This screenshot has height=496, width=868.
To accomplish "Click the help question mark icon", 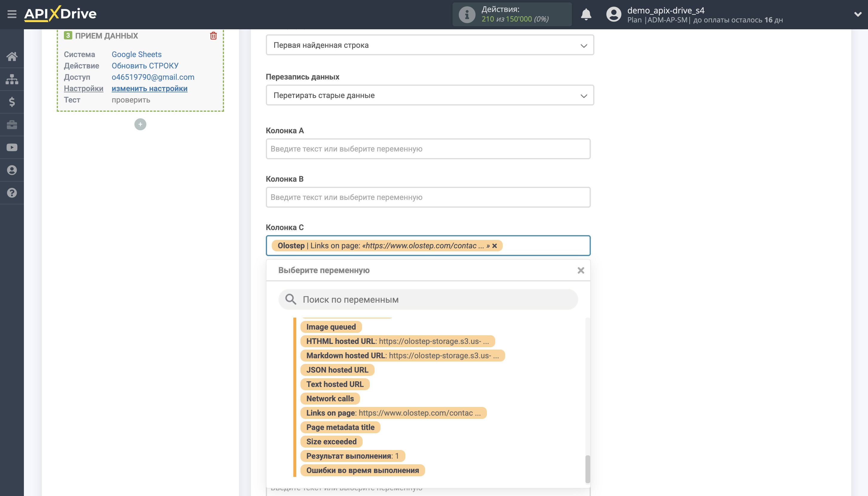I will 12,193.
